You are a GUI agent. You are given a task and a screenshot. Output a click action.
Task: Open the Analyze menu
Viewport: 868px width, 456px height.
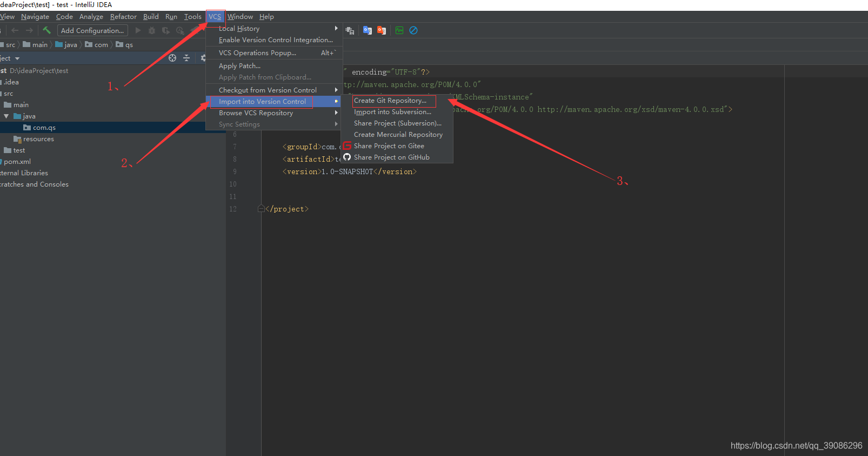[91, 17]
